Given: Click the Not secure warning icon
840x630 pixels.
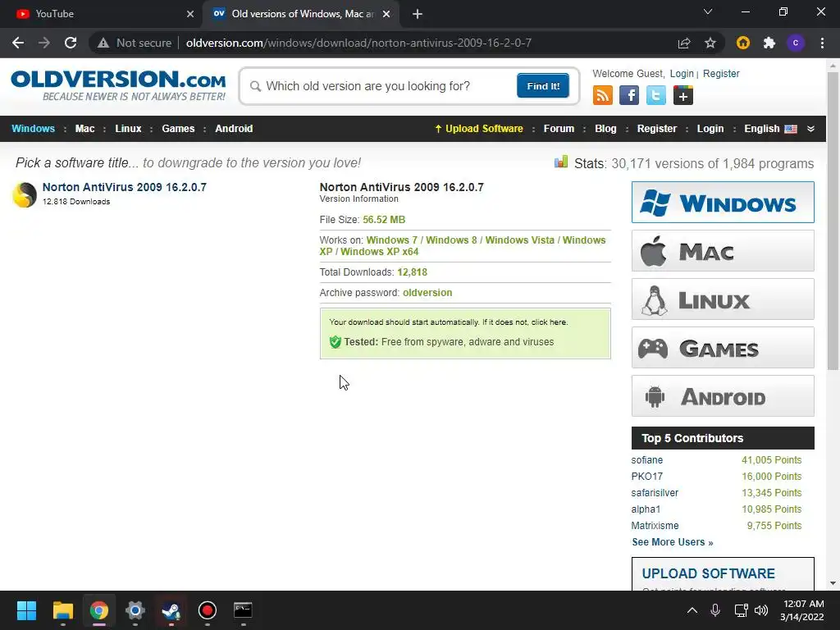Looking at the screenshot, I should coord(103,43).
